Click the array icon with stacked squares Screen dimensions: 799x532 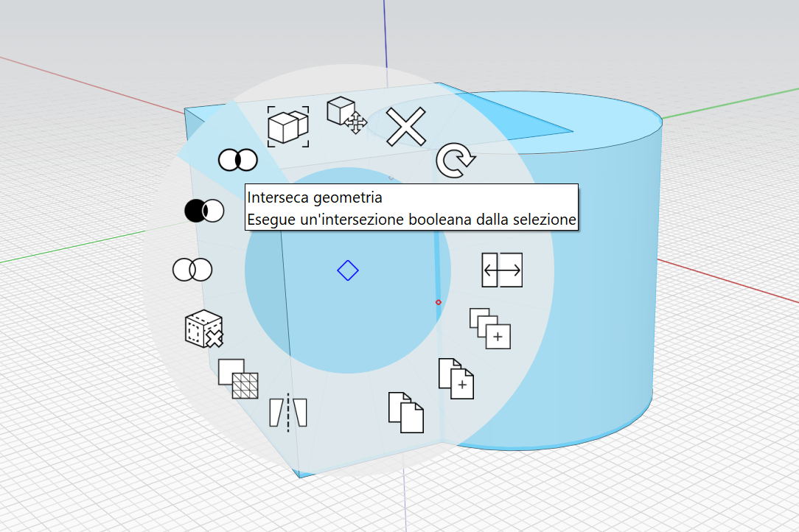click(x=490, y=329)
